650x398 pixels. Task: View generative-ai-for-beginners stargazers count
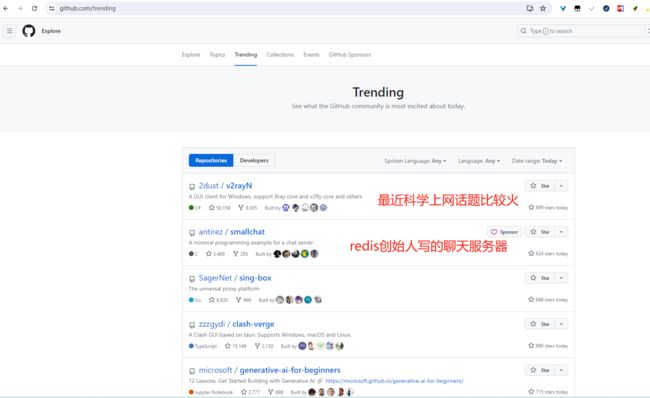[x=250, y=392]
